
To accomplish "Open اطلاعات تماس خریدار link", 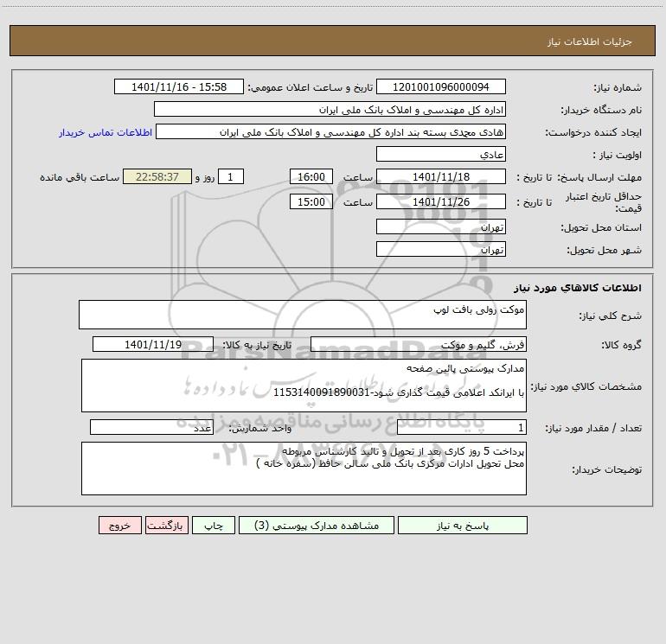I will click(x=106, y=132).
